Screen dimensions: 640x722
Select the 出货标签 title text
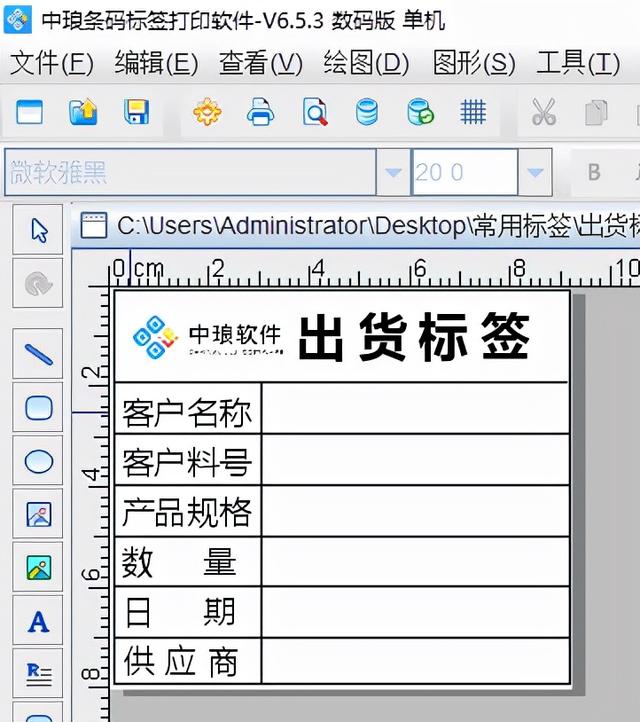coord(414,337)
